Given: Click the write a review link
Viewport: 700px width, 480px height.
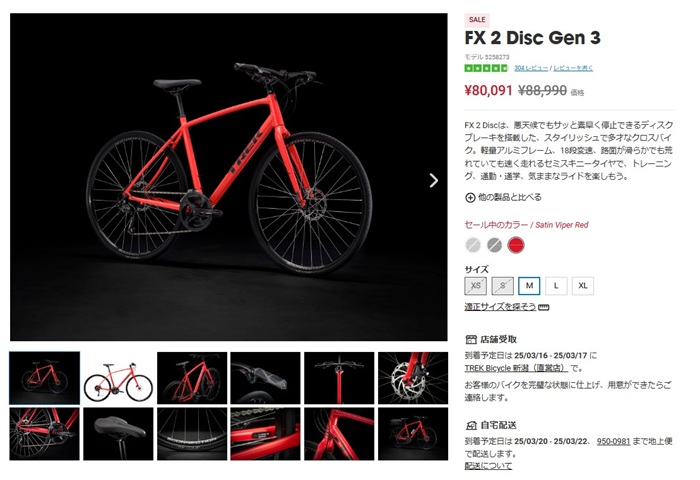Looking at the screenshot, I should (573, 68).
